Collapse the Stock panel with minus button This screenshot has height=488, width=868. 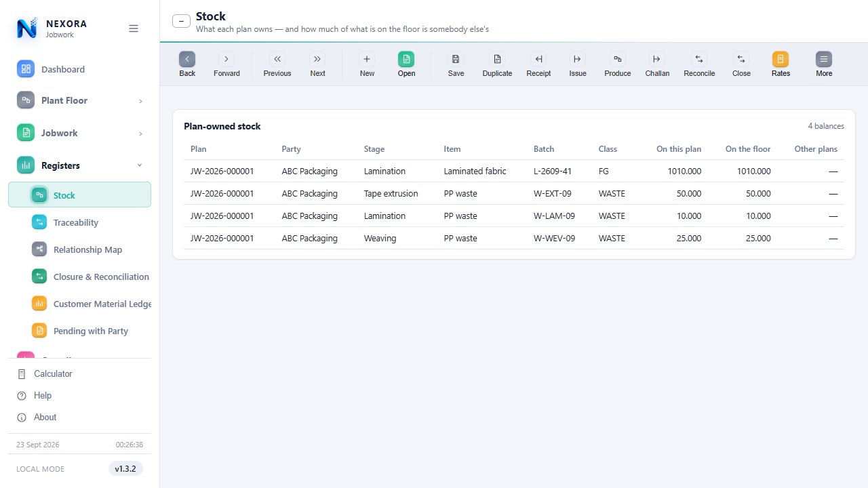(x=181, y=21)
